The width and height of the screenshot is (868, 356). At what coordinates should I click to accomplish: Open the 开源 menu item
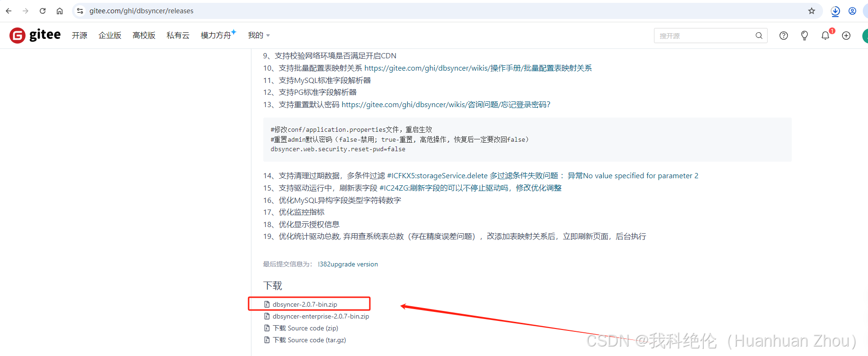80,36
